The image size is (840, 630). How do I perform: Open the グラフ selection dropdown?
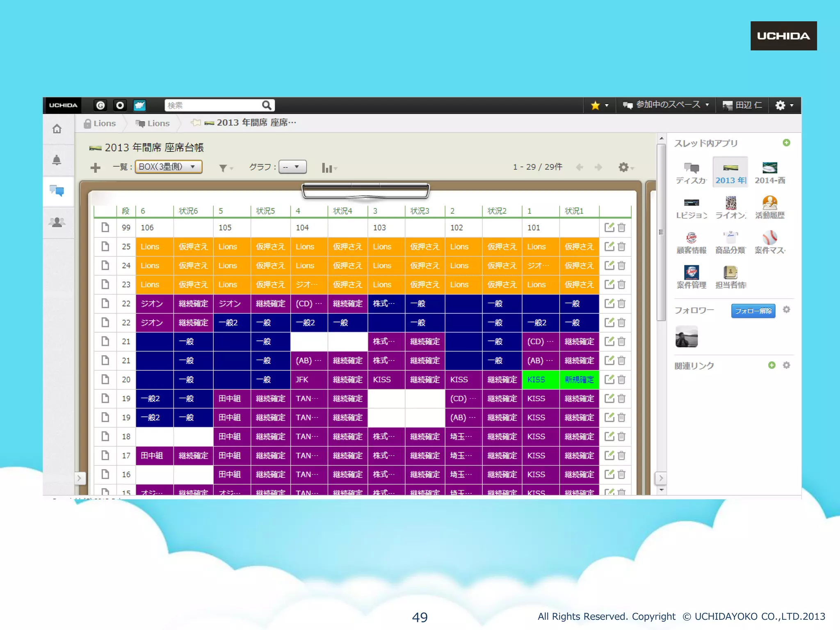point(292,167)
